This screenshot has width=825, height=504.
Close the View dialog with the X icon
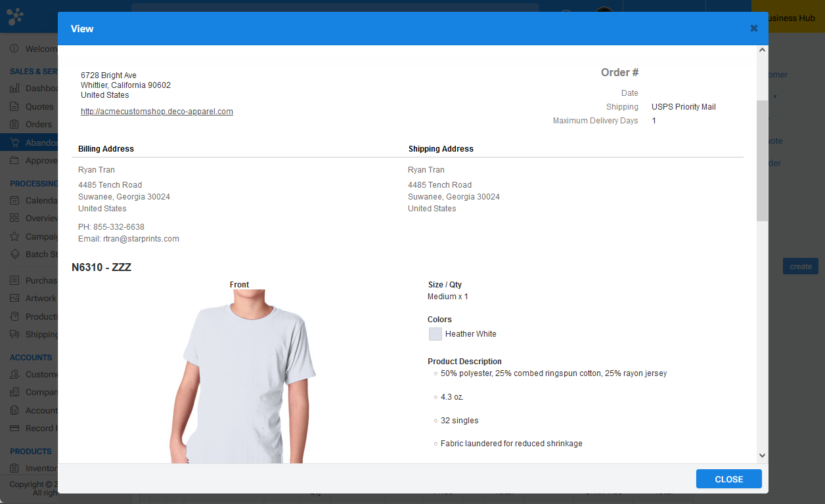[753, 28]
